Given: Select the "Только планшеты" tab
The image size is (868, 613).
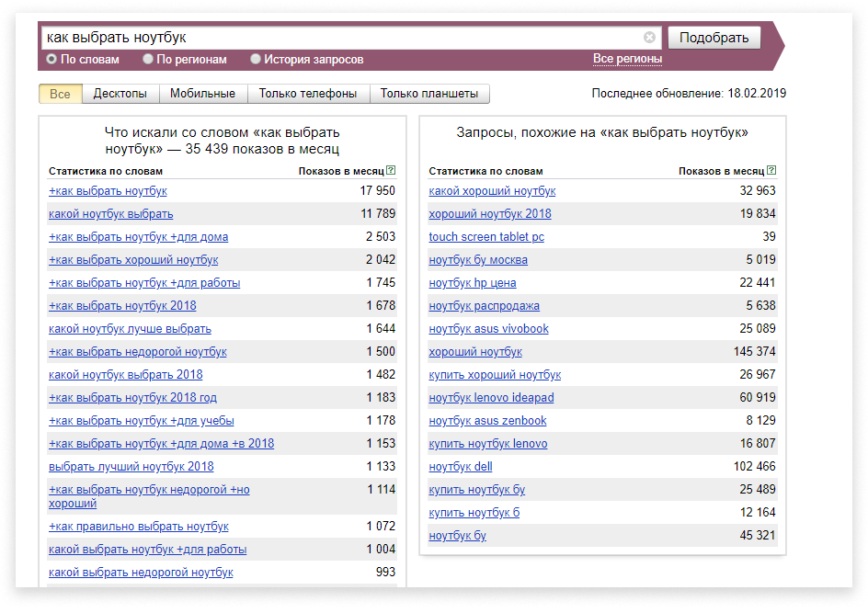Looking at the screenshot, I should tap(429, 94).
